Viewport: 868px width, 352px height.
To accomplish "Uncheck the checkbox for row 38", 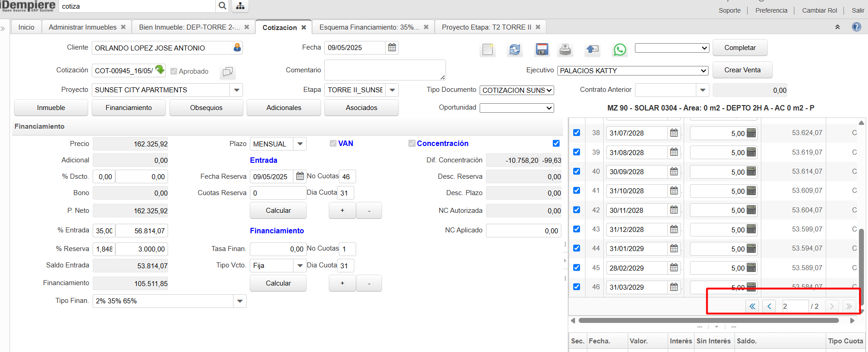I will click(576, 133).
